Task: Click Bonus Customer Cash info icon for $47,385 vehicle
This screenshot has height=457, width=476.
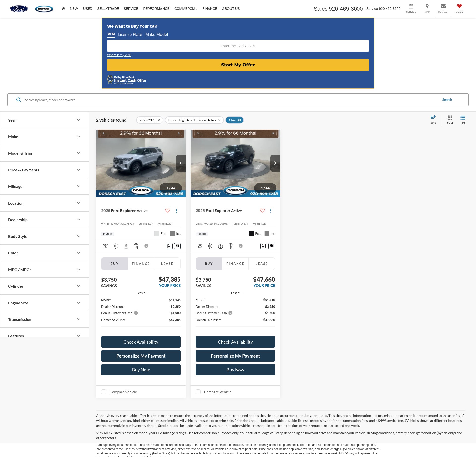Action: coord(136,313)
